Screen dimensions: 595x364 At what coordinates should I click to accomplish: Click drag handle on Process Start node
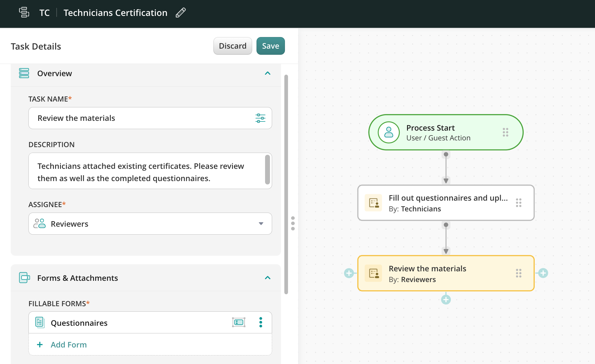[x=505, y=132]
